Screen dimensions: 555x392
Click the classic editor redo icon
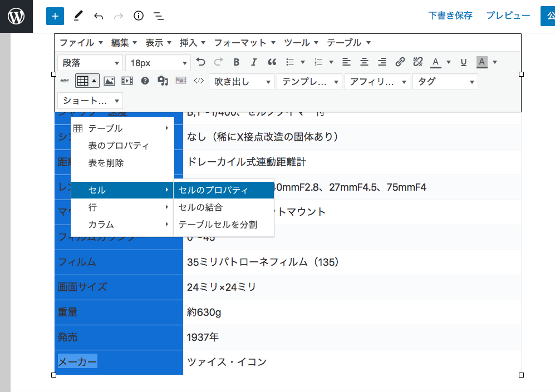[218, 62]
